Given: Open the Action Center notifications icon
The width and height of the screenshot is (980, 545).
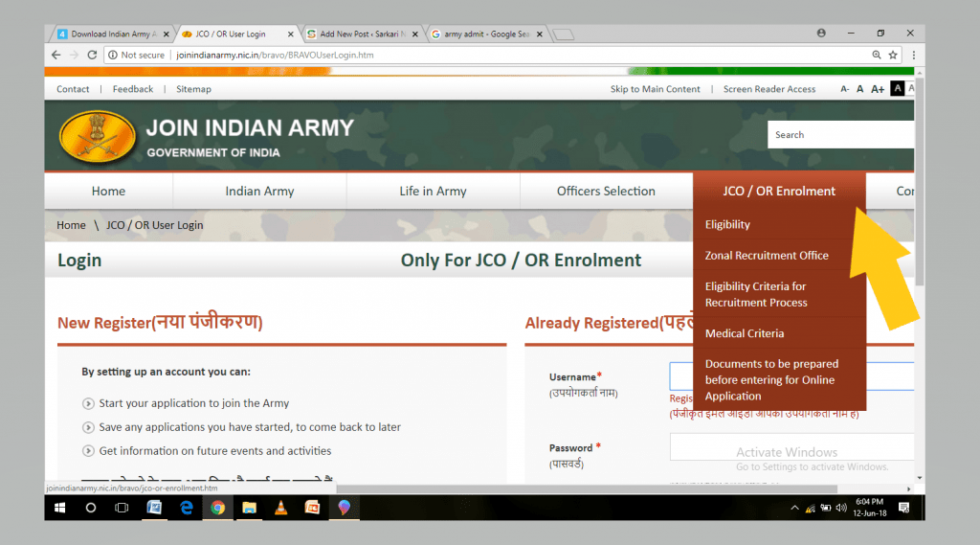Looking at the screenshot, I should (x=903, y=508).
